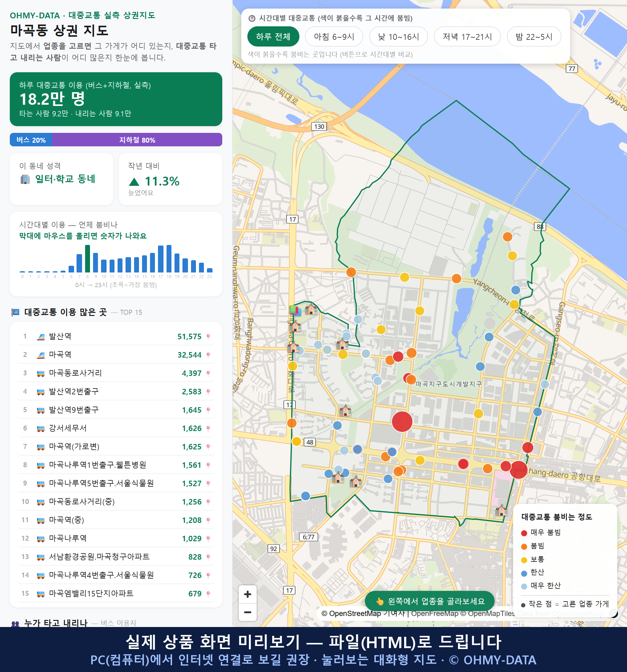Switch to 저녁 17~21시 time filter
This screenshot has width=627, height=672.
(467, 36)
